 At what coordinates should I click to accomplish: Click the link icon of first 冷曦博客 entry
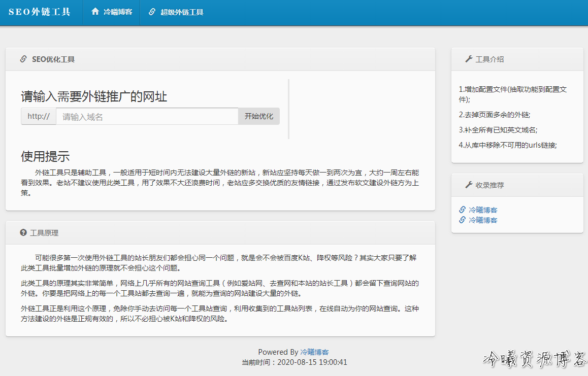coord(463,210)
